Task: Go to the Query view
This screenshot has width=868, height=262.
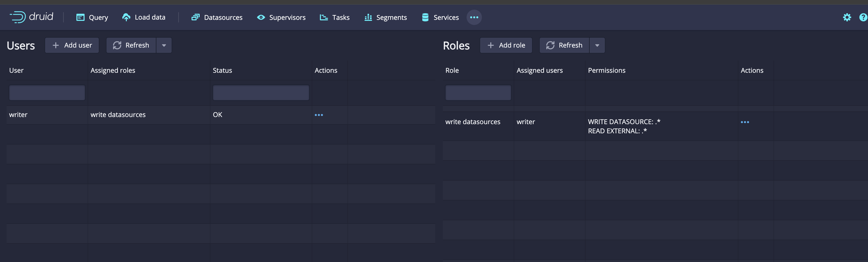Action: 92,18
